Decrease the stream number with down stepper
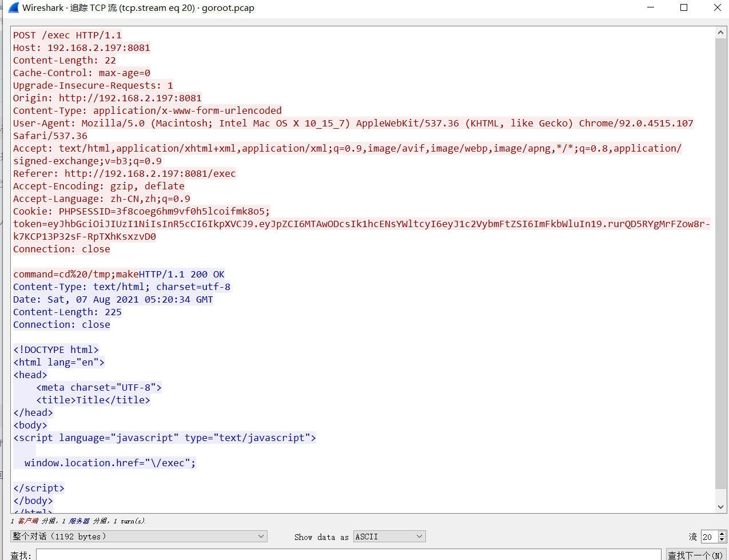The height and width of the screenshot is (560, 729). pos(722,540)
